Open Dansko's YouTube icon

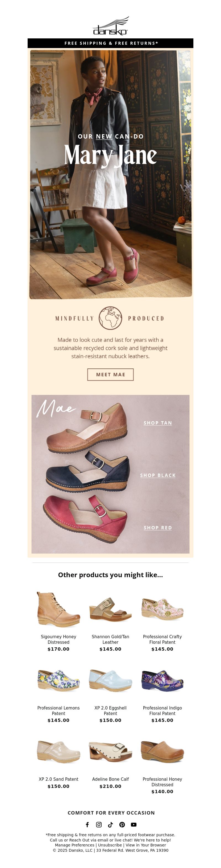tap(134, 824)
